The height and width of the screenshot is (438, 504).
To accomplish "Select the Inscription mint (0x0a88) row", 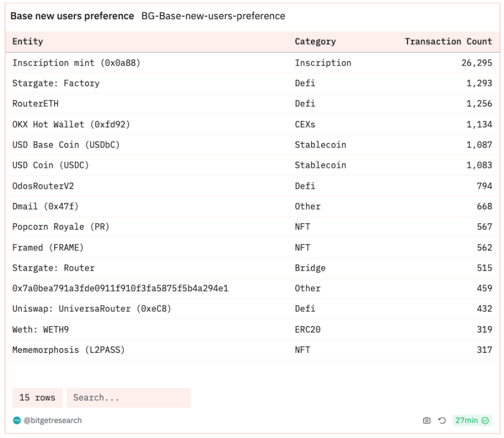I will click(x=253, y=63).
